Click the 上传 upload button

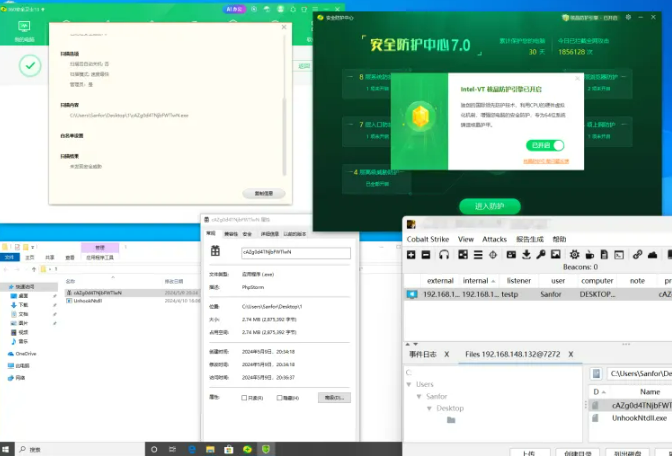529,453
